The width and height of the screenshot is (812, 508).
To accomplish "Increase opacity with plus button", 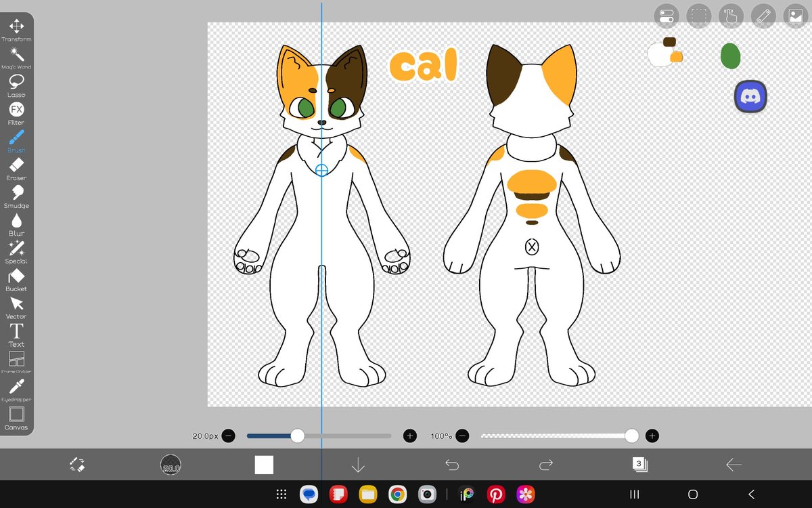I will (652, 436).
